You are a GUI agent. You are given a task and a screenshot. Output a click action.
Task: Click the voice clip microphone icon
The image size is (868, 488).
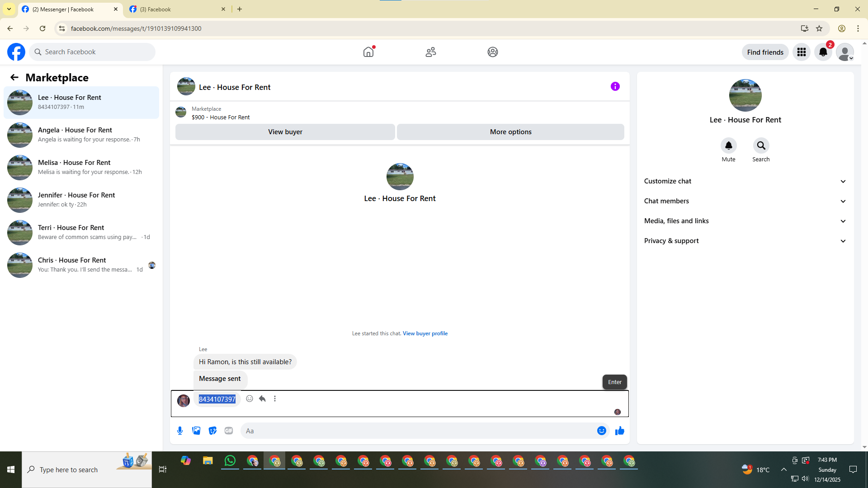point(180,431)
